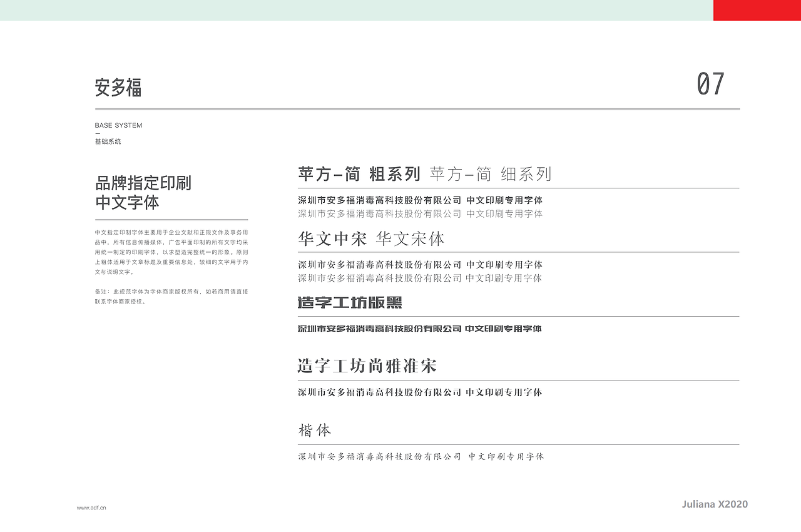Click the light PingFang sample sentence

point(421,213)
